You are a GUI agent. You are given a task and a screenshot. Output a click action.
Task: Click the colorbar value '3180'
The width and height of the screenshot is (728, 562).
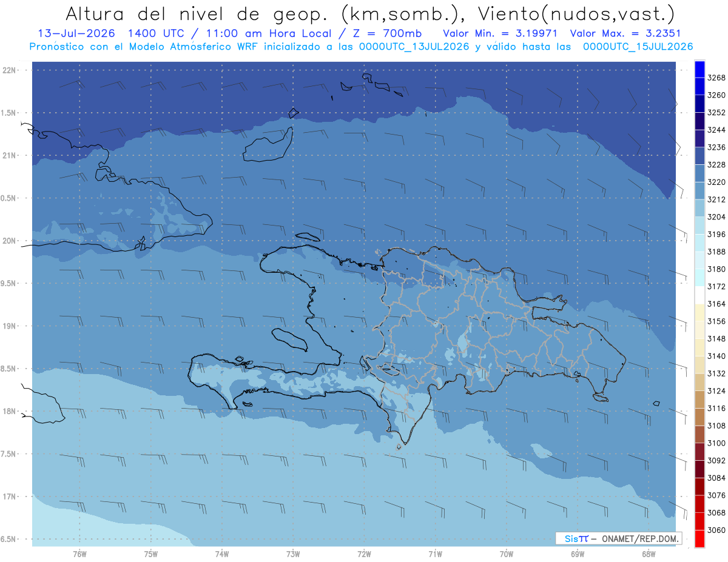716,269
